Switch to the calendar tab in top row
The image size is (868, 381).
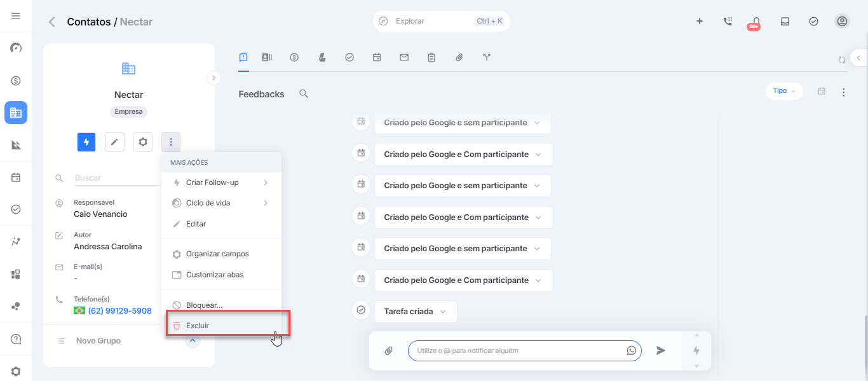point(377,57)
